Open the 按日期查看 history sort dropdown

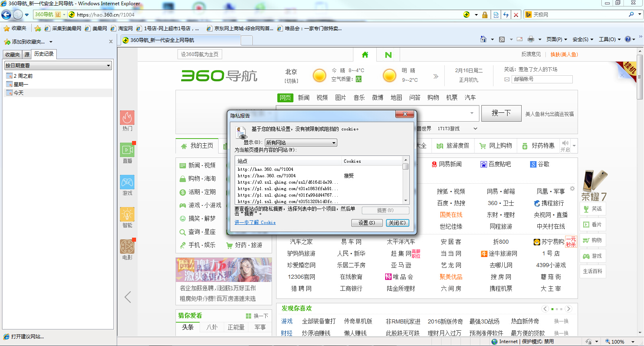[x=58, y=66]
